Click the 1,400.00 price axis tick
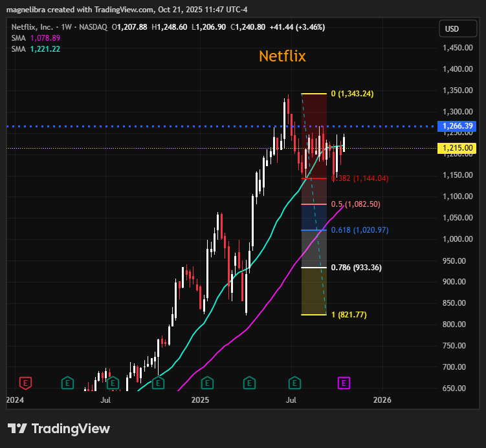This screenshot has width=486, height=448. pos(458,69)
